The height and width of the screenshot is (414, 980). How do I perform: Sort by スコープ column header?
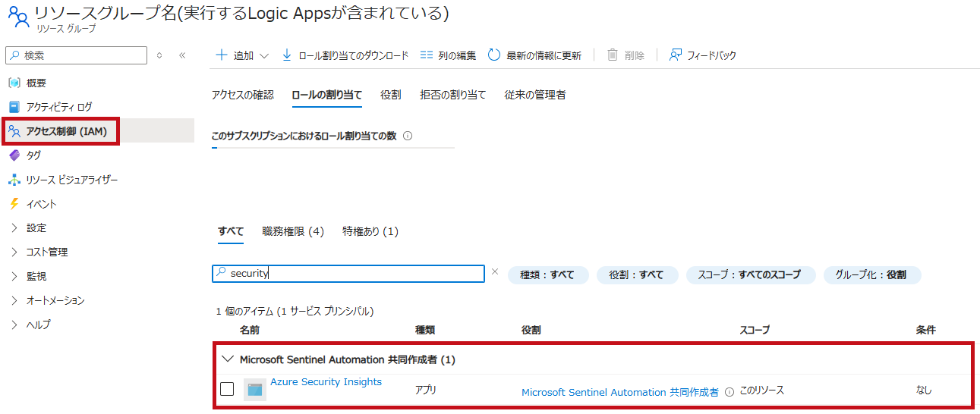coord(755,330)
